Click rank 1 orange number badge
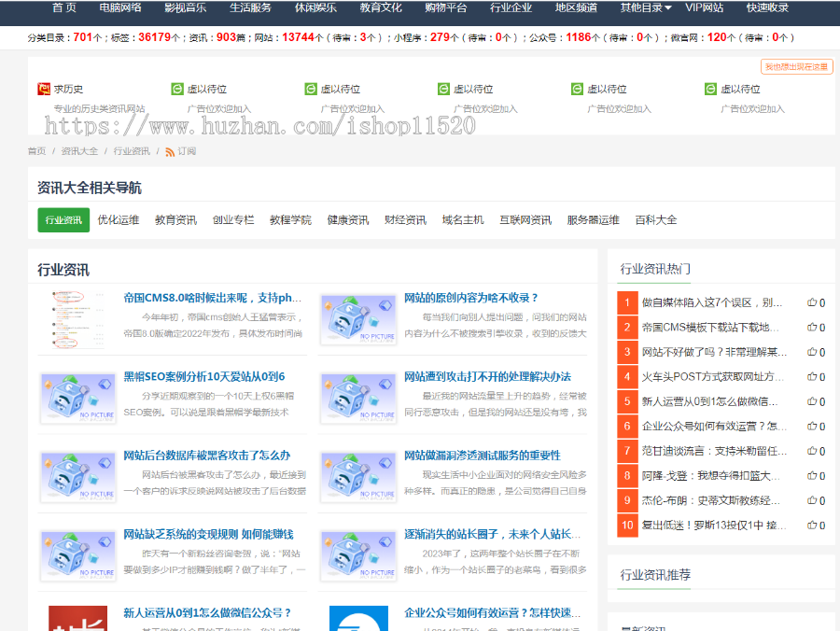Image resolution: width=840 pixels, height=631 pixels. pos(627,302)
